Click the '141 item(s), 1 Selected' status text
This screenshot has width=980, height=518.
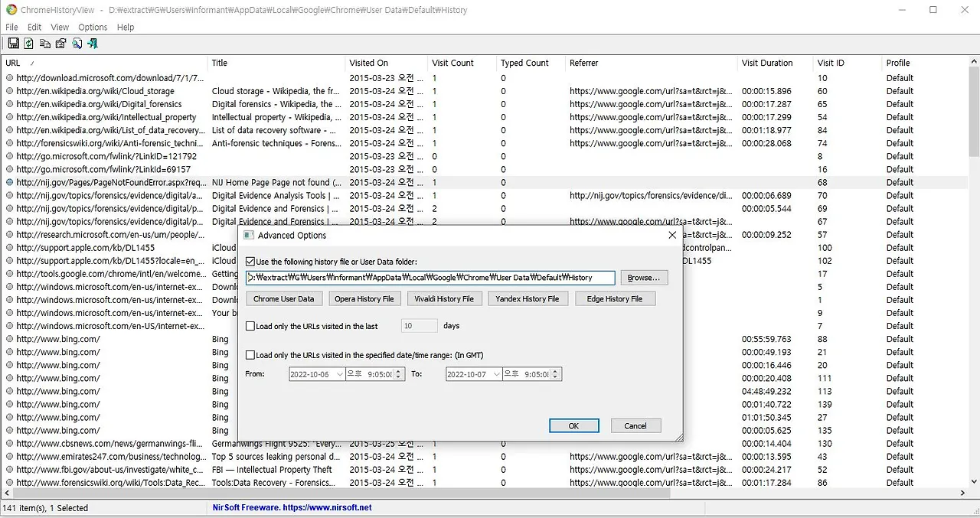pyautogui.click(x=46, y=507)
